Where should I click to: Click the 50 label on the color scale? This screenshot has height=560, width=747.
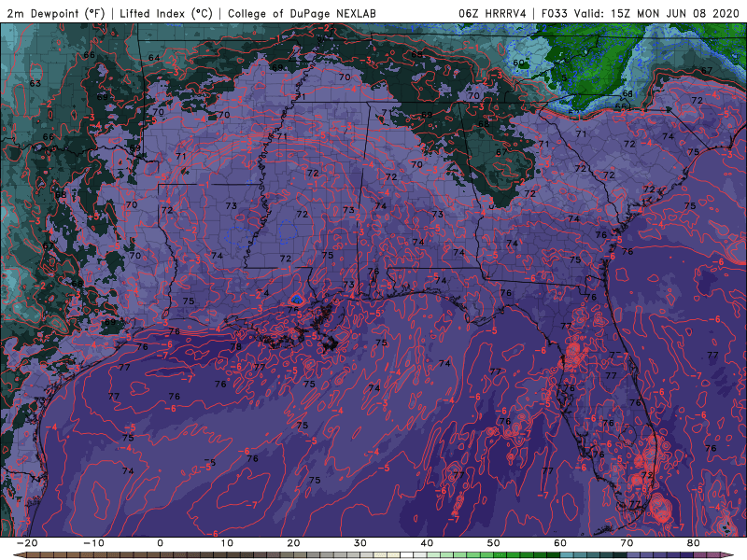point(494,543)
